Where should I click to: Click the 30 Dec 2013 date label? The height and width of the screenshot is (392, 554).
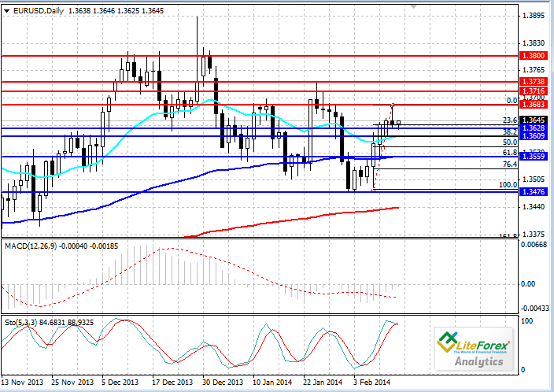[223, 383]
